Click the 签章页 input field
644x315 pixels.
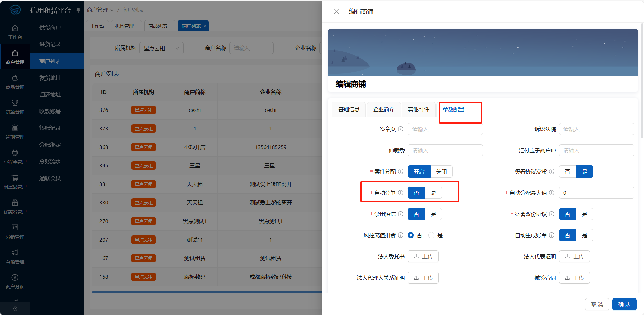(445, 129)
